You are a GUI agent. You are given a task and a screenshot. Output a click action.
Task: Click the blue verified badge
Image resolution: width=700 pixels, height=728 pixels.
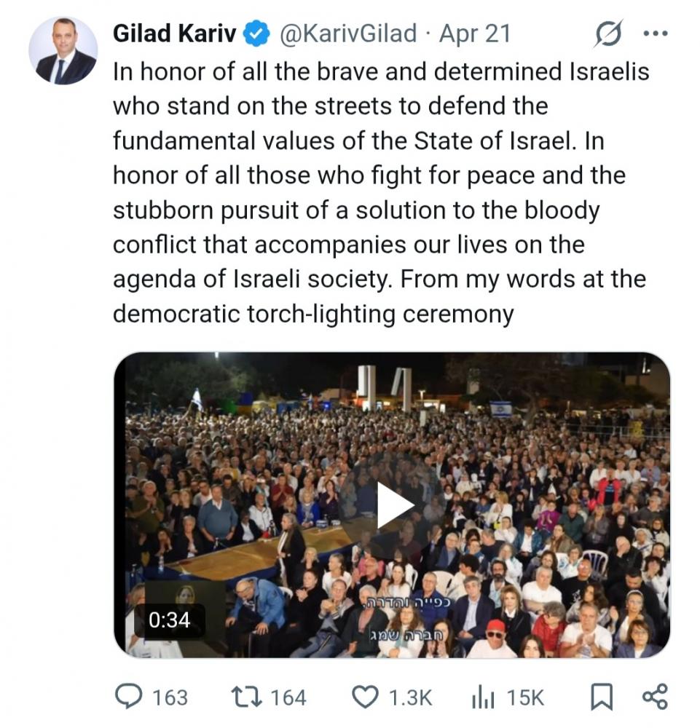256,33
